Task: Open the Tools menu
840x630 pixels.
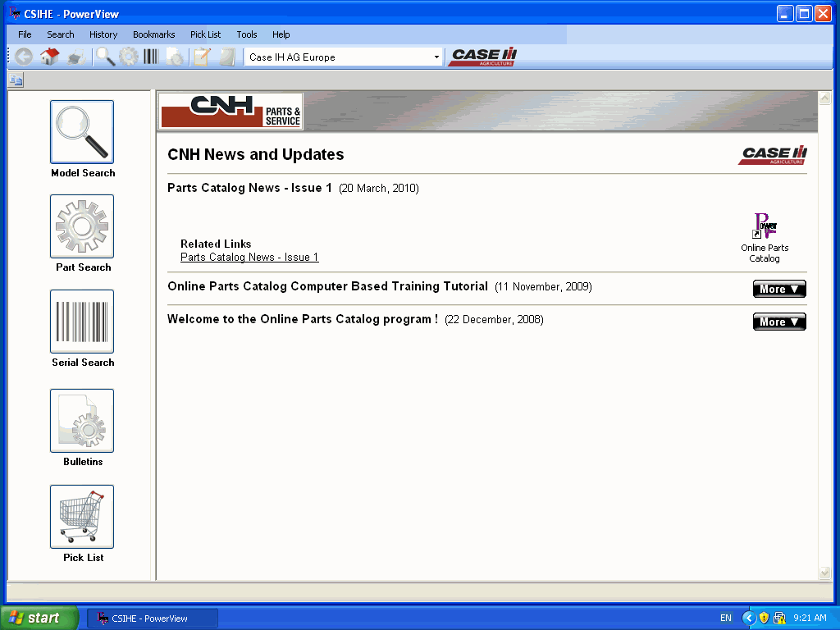Action: click(x=247, y=34)
